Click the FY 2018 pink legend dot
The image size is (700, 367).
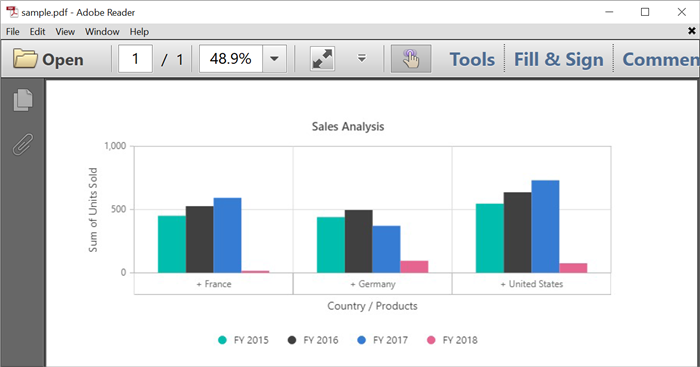[x=431, y=340]
